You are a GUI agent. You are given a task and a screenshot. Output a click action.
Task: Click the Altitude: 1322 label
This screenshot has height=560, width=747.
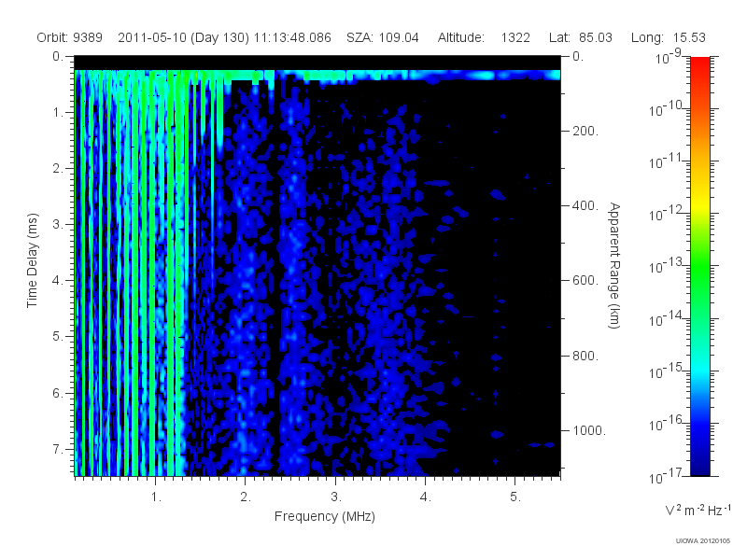(x=484, y=37)
